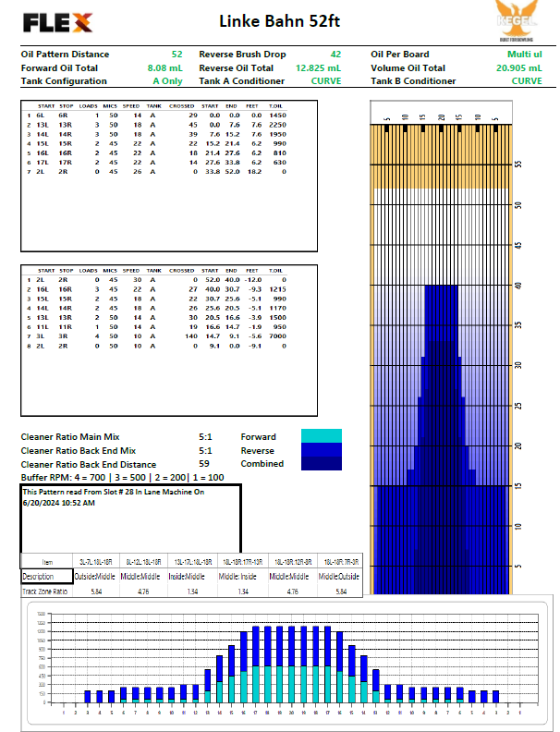The width and height of the screenshot is (560, 732).
Task: Click the 1170 total oil cell
Action: [277, 308]
